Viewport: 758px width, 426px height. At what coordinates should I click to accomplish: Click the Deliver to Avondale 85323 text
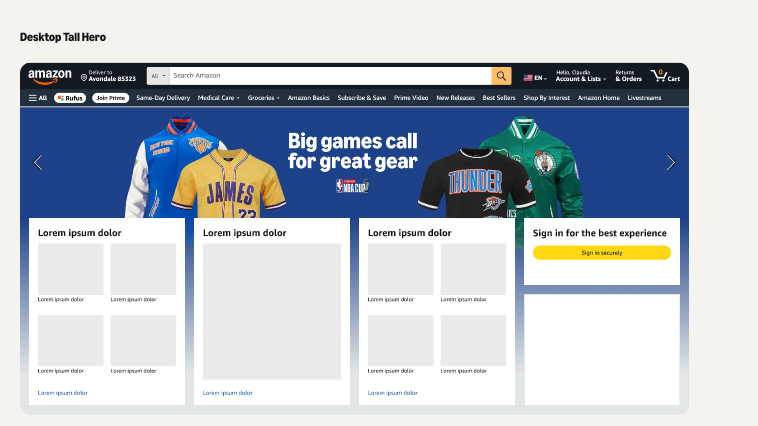pos(112,76)
